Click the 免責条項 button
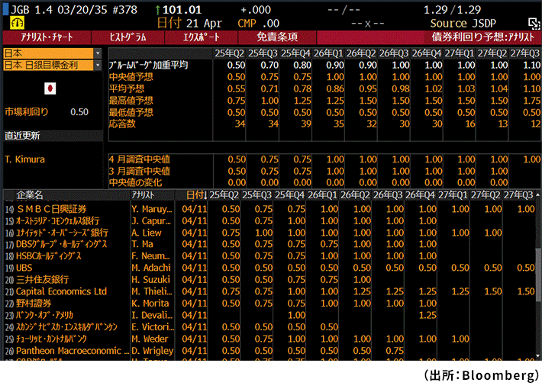This screenshot has height=392, width=542. (x=277, y=37)
